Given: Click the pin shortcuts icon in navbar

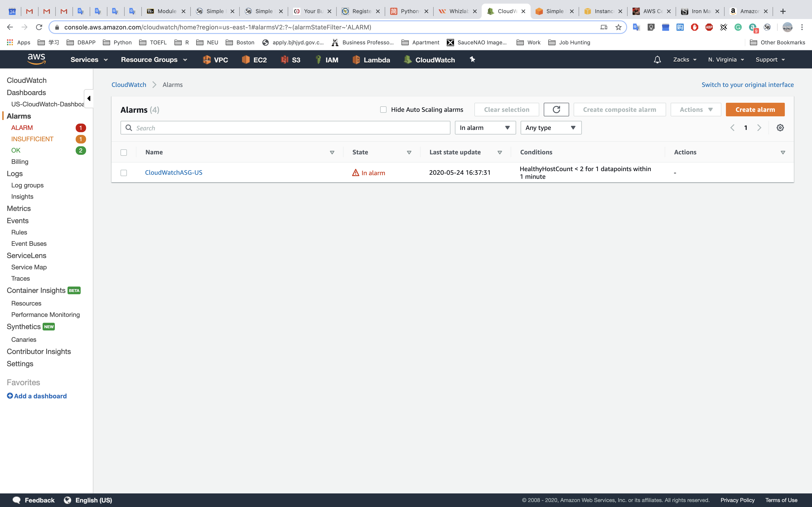Looking at the screenshot, I should tap(472, 60).
